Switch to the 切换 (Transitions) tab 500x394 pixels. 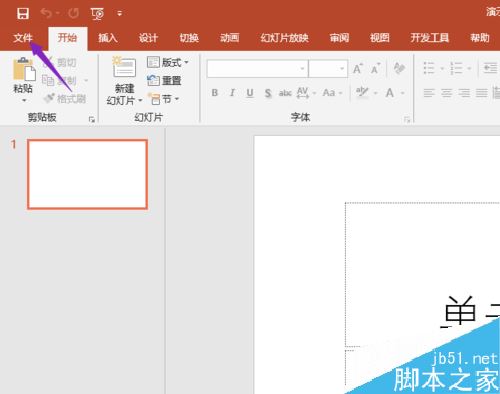pos(189,38)
